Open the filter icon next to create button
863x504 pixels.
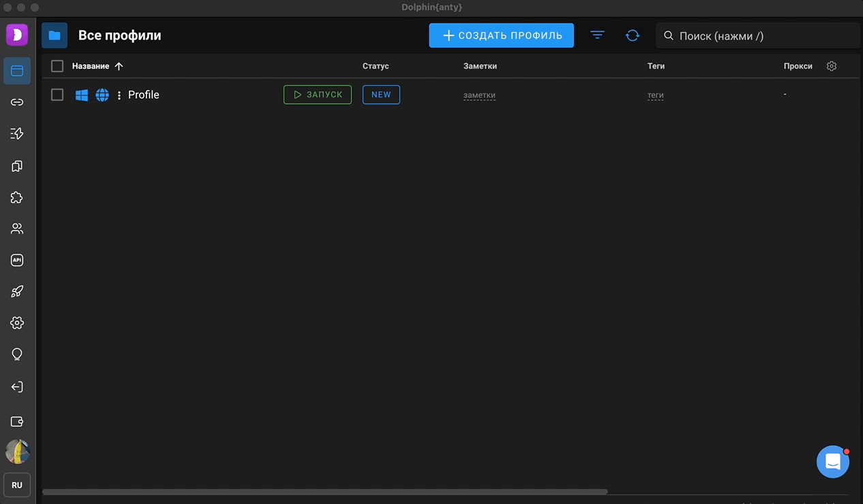pos(597,35)
